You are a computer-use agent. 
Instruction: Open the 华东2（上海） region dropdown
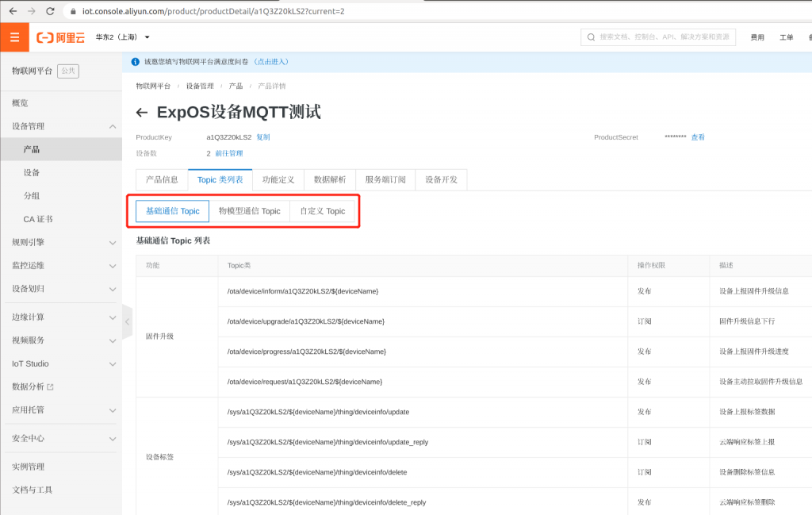[123, 37]
